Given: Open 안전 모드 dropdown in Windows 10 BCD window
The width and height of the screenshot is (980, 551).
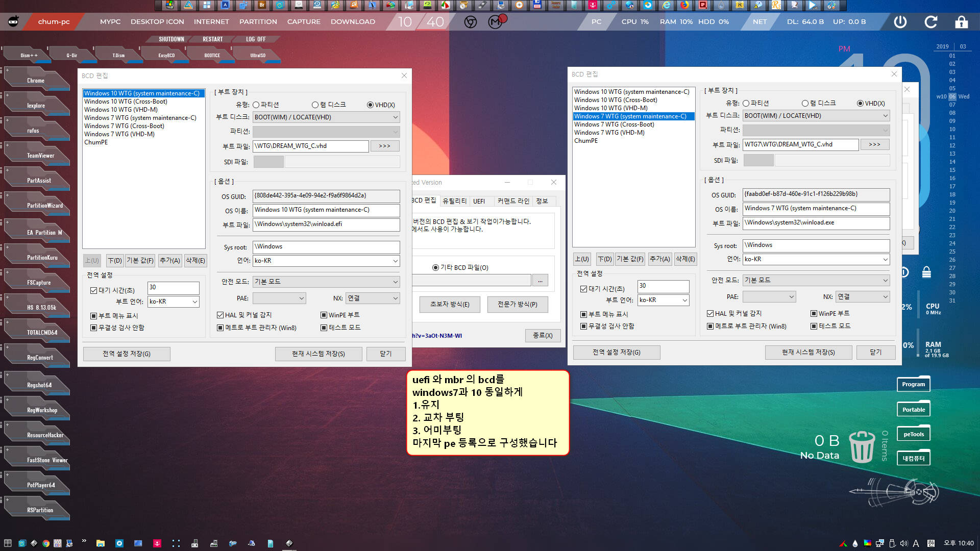Looking at the screenshot, I should [326, 282].
